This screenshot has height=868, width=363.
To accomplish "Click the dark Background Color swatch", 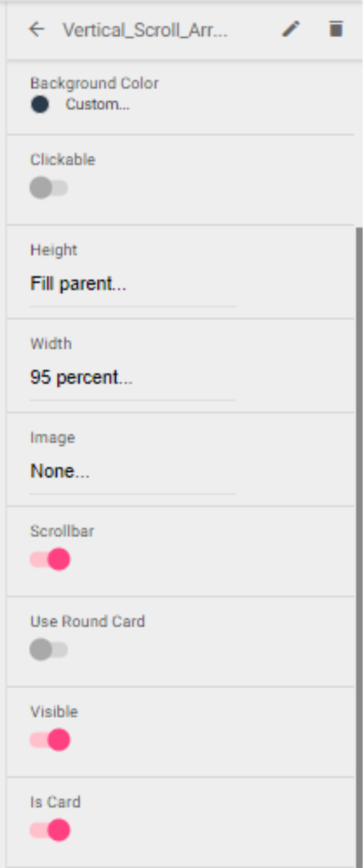I will pyautogui.click(x=40, y=104).
